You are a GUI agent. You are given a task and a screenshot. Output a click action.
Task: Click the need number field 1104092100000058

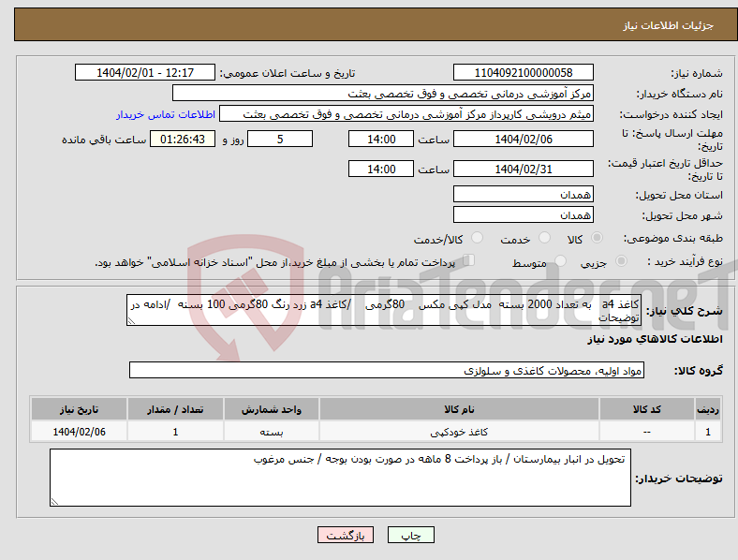point(524,72)
